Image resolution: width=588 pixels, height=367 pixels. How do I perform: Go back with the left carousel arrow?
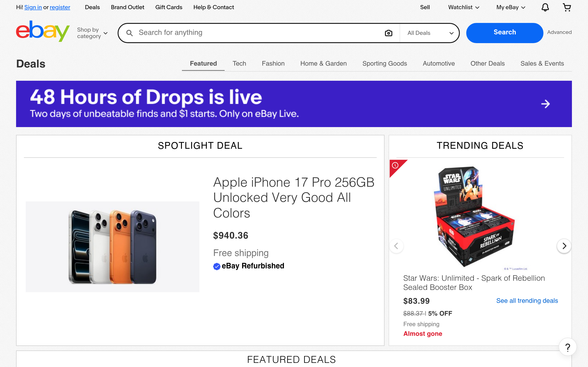click(396, 246)
